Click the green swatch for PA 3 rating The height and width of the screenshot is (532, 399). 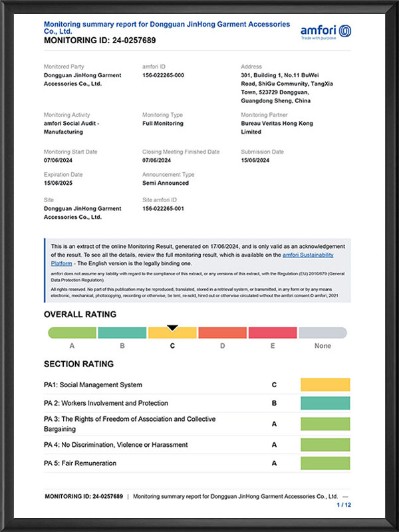pyautogui.click(x=325, y=424)
